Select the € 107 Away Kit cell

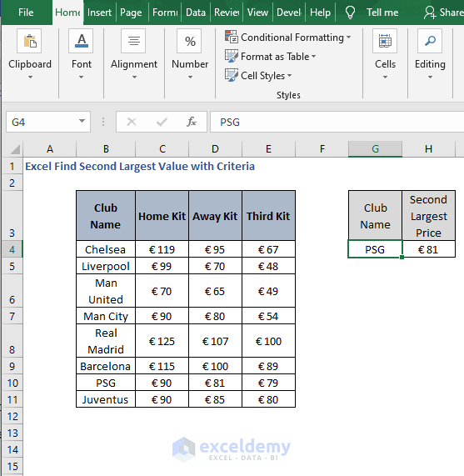[x=215, y=341]
